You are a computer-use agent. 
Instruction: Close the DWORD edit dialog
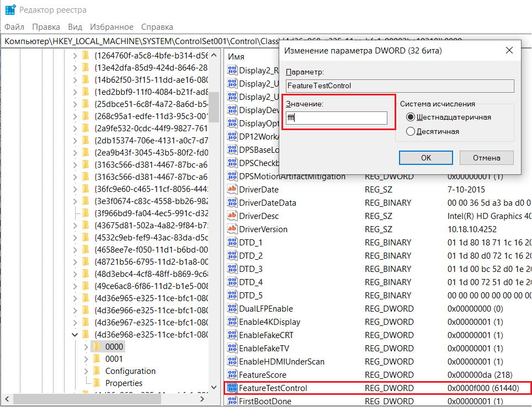tap(509, 51)
